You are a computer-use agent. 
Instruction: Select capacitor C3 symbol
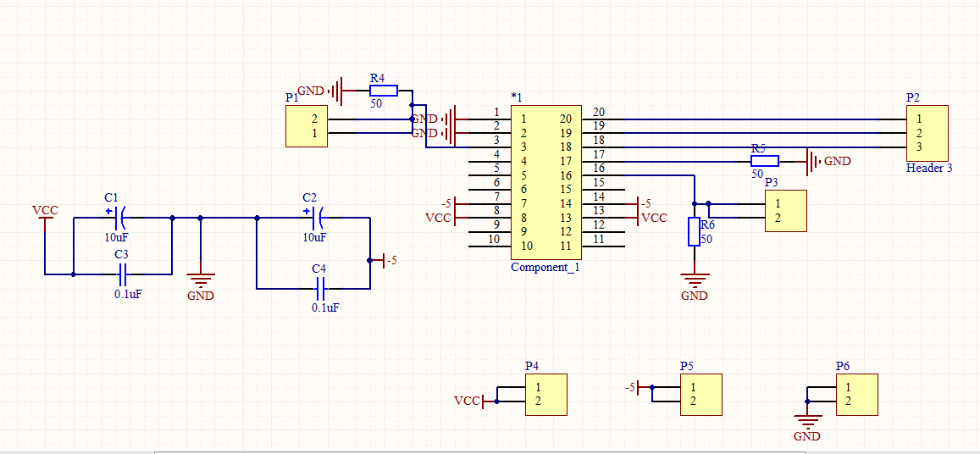point(123,274)
